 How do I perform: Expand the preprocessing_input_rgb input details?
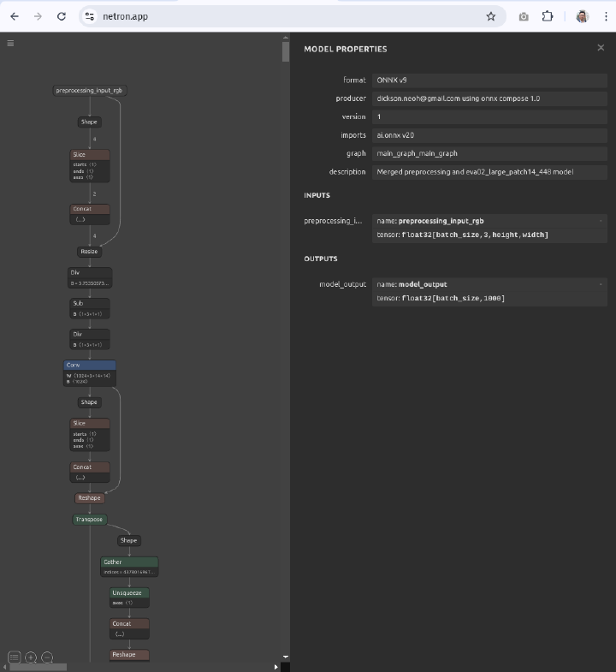coord(601,221)
